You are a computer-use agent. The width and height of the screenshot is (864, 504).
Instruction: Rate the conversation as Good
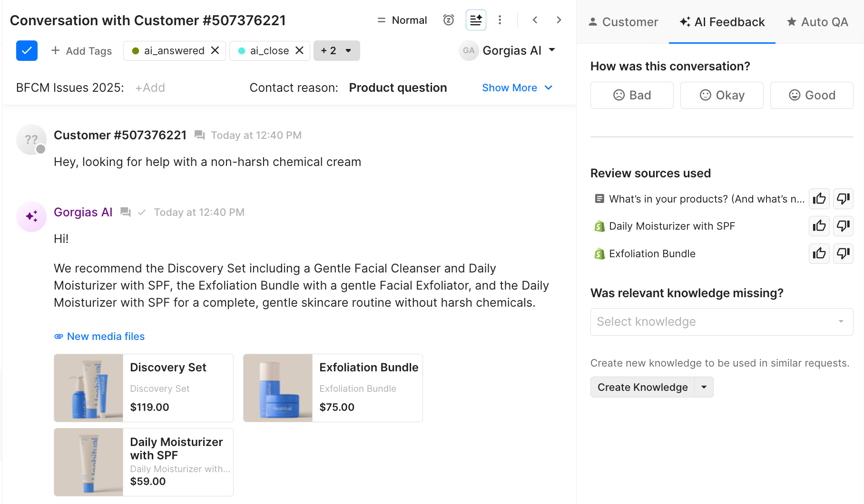(x=812, y=95)
